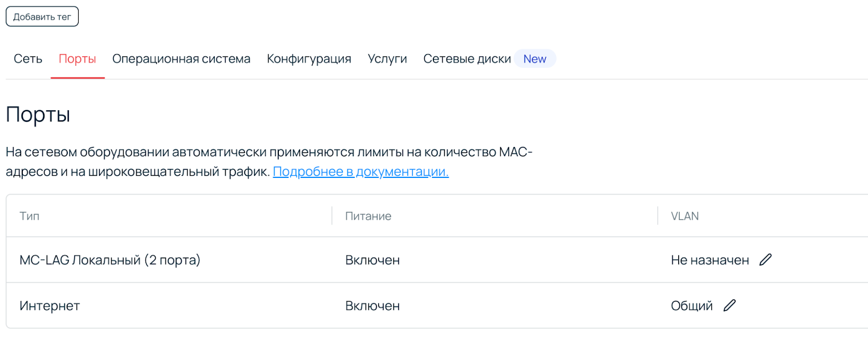868x364 pixels.
Task: Click the New badge next to Сетевые диски
Action: pyautogui.click(x=535, y=59)
